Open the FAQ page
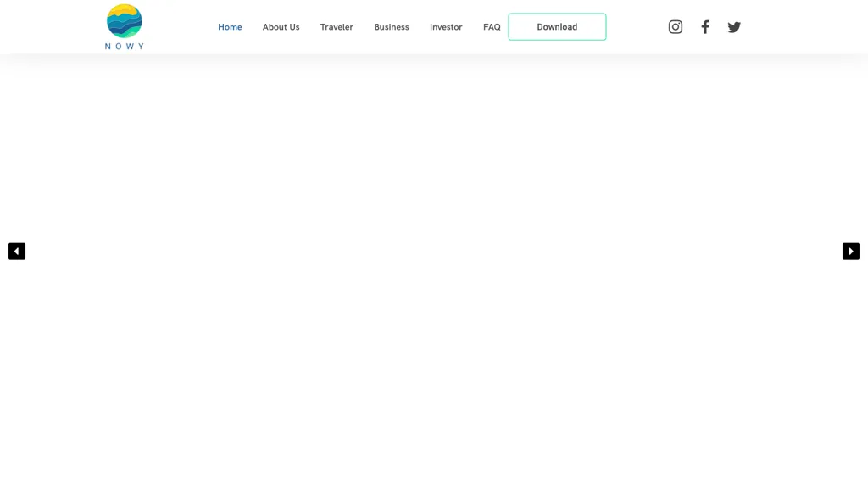 (x=492, y=26)
